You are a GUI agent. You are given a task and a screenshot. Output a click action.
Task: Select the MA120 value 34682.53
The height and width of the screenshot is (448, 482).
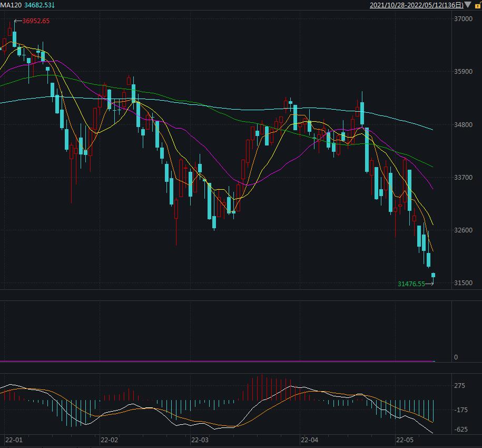(38, 5)
